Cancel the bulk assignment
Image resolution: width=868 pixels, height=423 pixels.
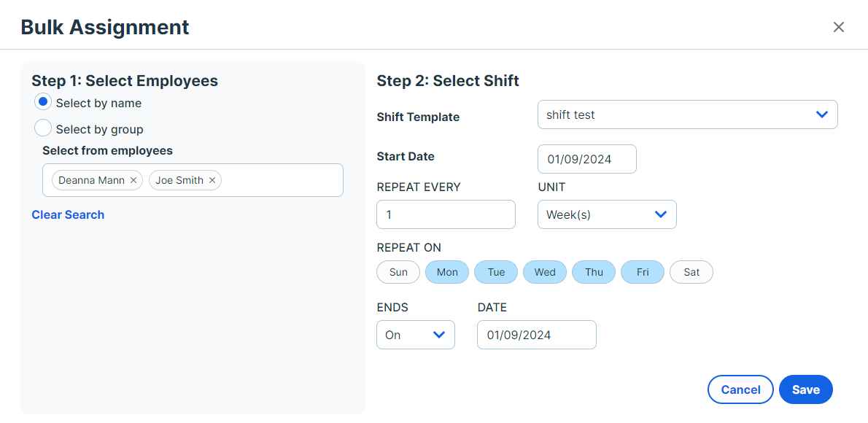pos(740,389)
